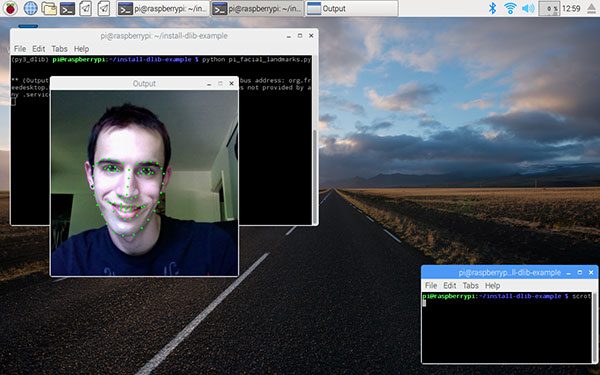Open the Tabs menu in the large terminal
This screenshot has width=600, height=375.
(59, 49)
